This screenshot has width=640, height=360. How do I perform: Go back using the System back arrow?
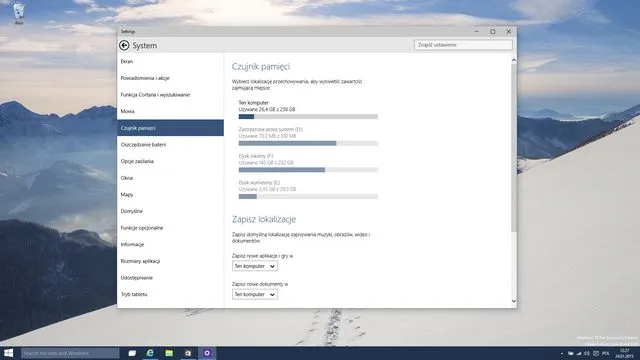[124, 45]
